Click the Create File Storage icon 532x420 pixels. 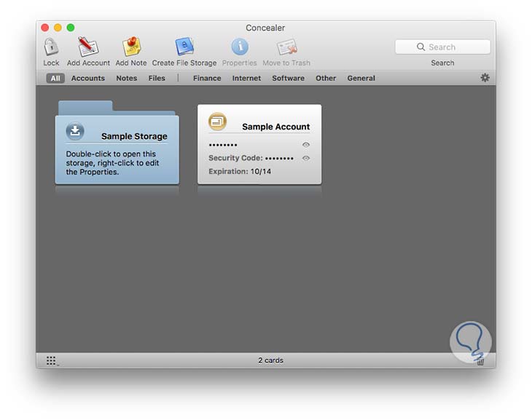click(x=184, y=47)
